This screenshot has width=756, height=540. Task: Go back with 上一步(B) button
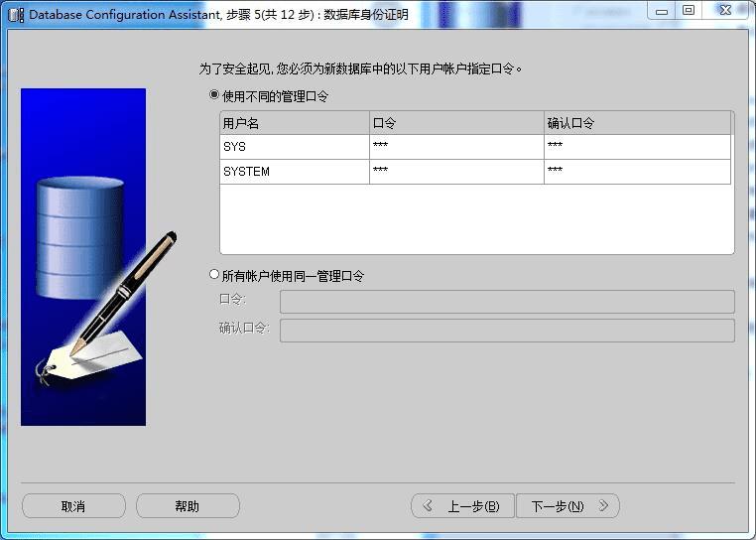click(462, 505)
